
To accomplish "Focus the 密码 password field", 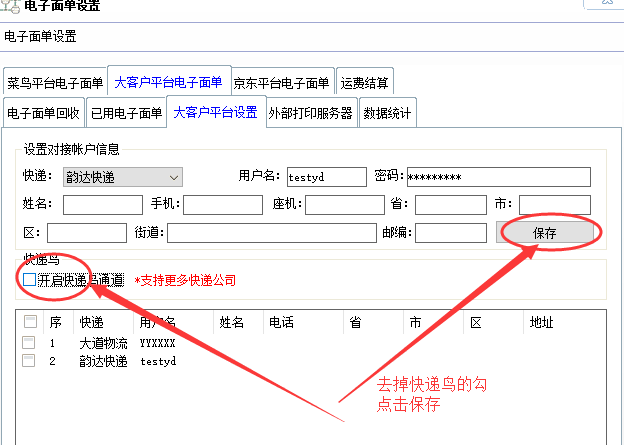I will point(498,177).
